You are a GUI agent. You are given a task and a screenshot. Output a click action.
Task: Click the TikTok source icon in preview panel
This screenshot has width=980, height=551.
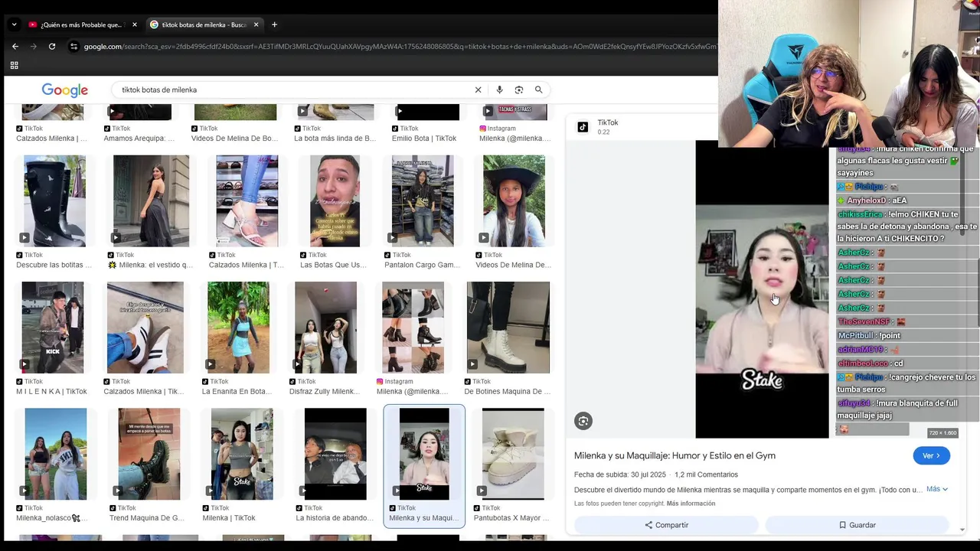tap(583, 127)
